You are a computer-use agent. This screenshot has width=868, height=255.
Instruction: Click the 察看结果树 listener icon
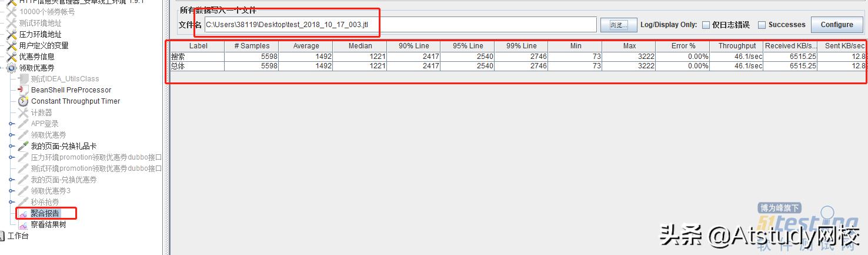pos(23,224)
